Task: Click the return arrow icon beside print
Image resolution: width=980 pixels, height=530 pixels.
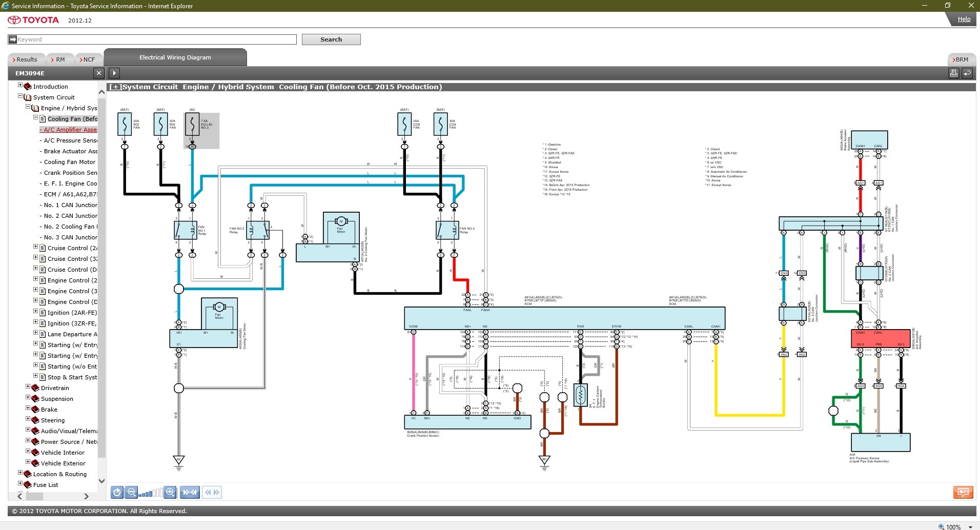Action: (x=967, y=73)
